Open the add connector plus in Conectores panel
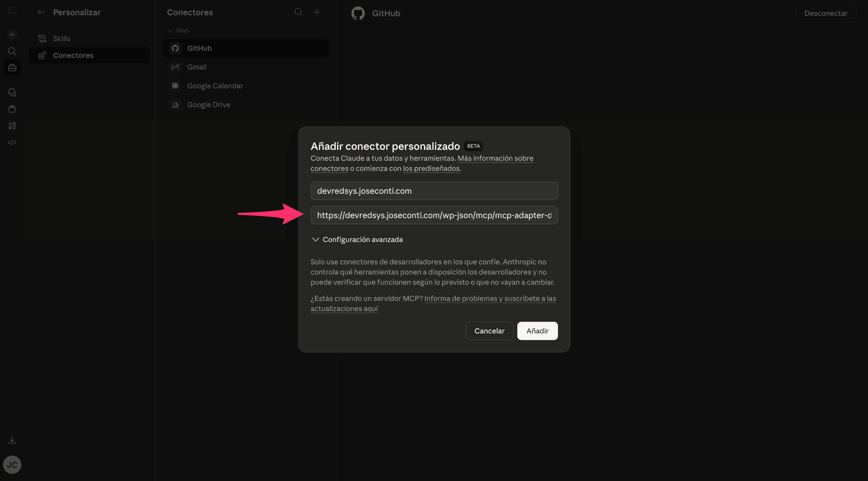The height and width of the screenshot is (481, 868). point(317,12)
